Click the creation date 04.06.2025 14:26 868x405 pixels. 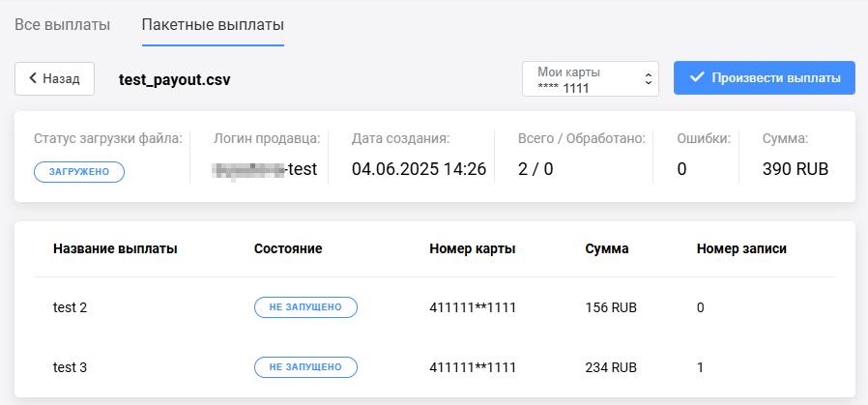pyautogui.click(x=419, y=170)
